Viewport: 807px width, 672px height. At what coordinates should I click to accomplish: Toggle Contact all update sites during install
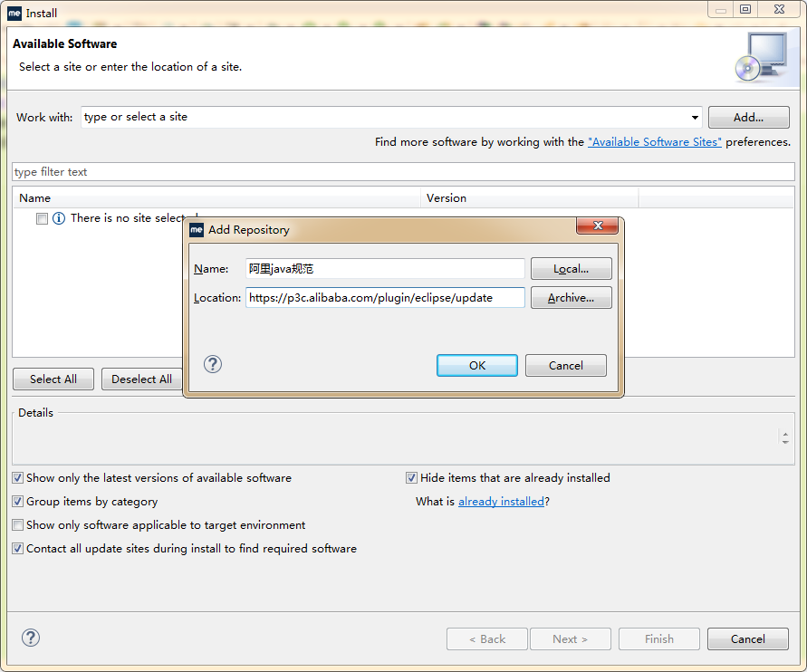coord(17,549)
